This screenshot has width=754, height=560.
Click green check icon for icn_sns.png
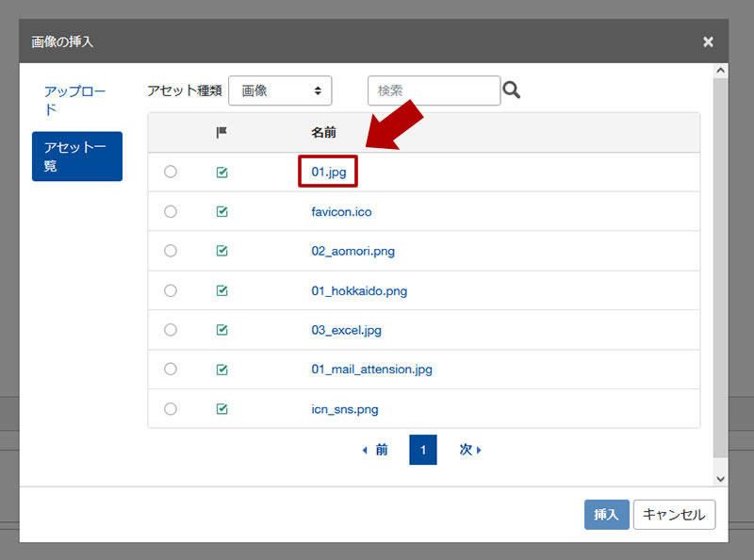click(222, 409)
